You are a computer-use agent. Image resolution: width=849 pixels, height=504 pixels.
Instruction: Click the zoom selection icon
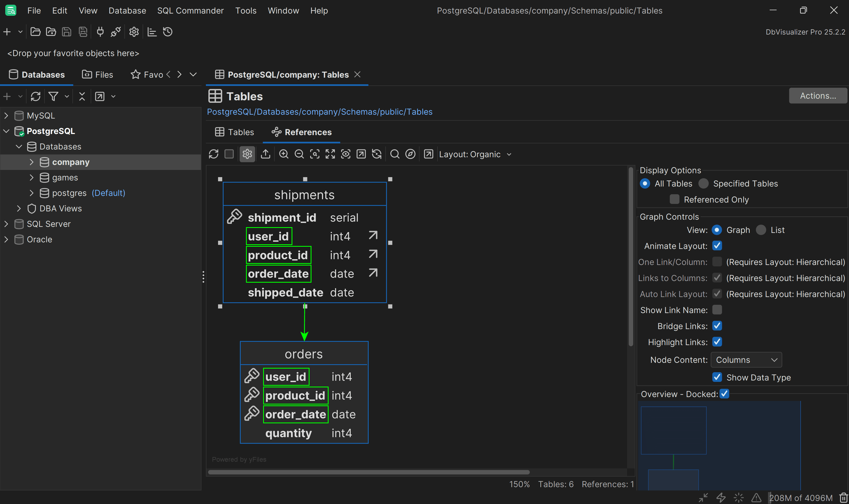[x=315, y=154]
